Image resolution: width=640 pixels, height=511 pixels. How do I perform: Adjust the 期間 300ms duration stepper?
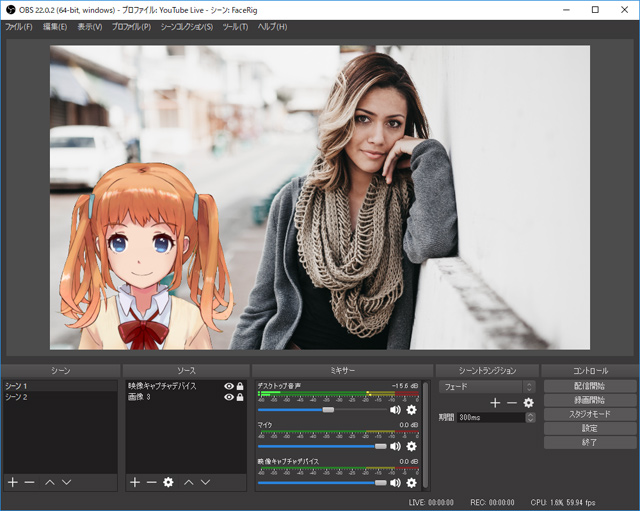point(529,417)
